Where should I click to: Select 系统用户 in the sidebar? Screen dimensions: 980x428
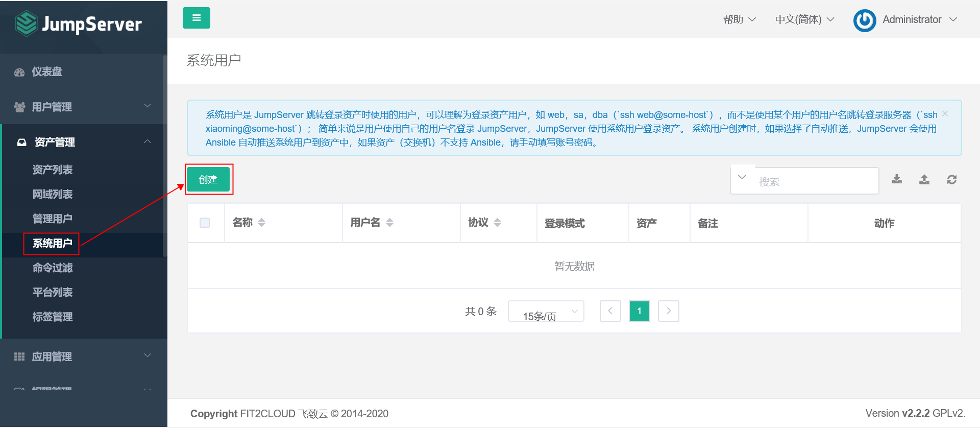(53, 243)
